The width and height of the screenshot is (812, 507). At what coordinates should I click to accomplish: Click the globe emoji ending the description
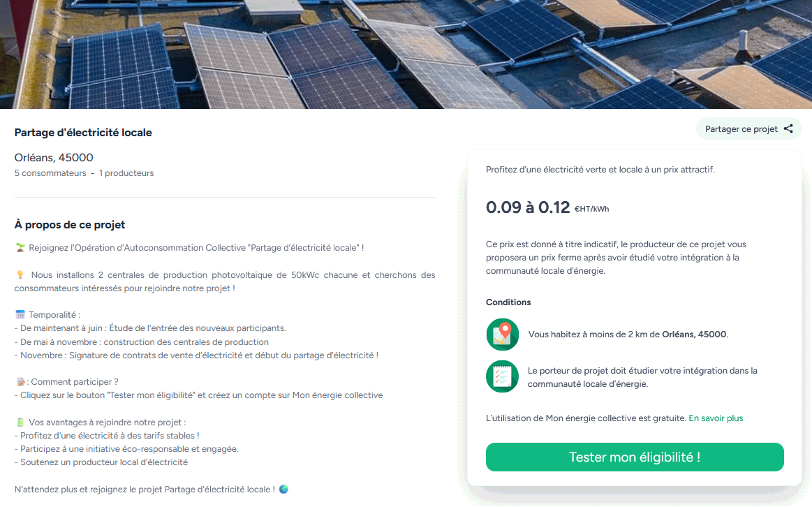click(x=283, y=489)
